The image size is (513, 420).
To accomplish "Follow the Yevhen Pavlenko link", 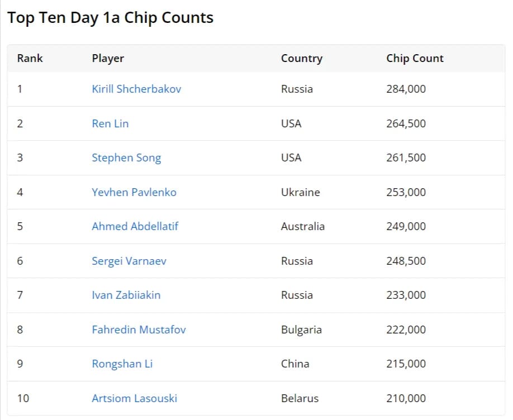I will (134, 192).
